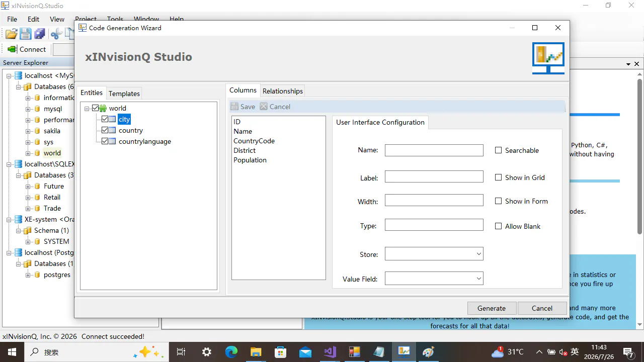Image resolution: width=644 pixels, height=362 pixels.
Task: Open the paint palette app in taskbar
Action: coord(428,352)
